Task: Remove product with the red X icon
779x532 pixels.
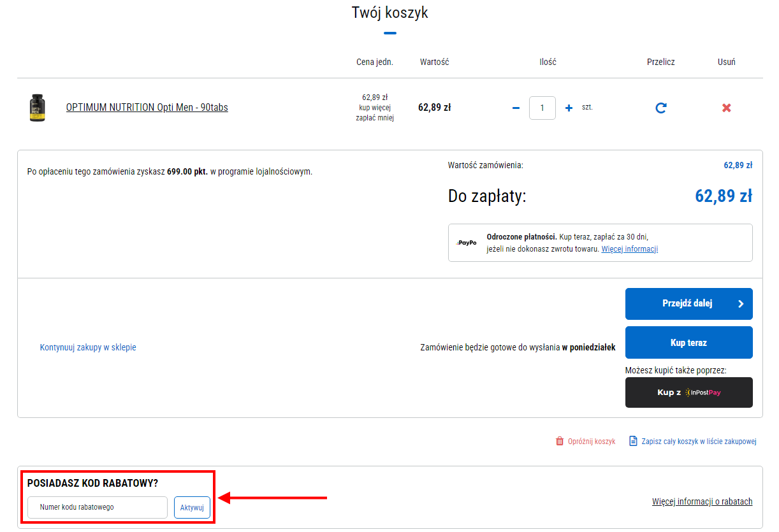Action: (x=726, y=108)
